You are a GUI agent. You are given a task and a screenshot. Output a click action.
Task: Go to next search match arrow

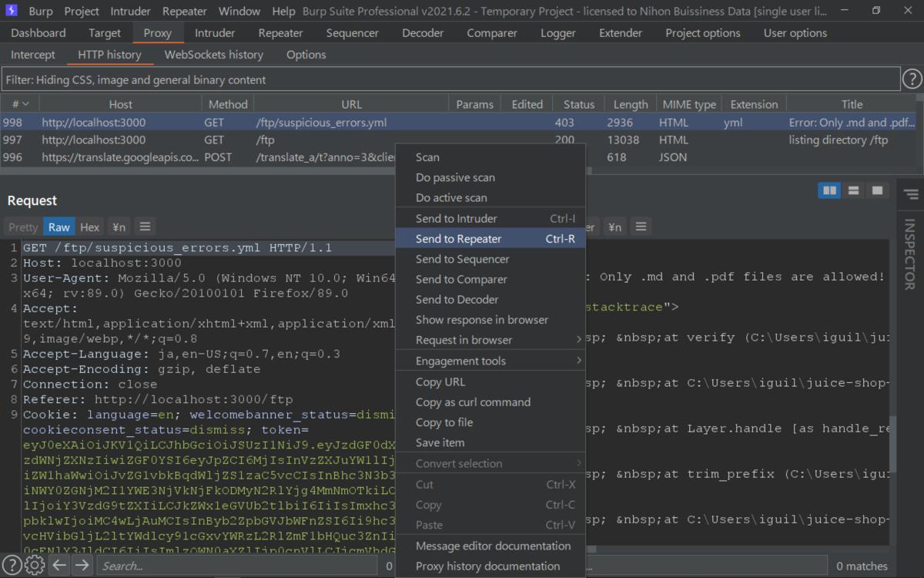coord(82,566)
